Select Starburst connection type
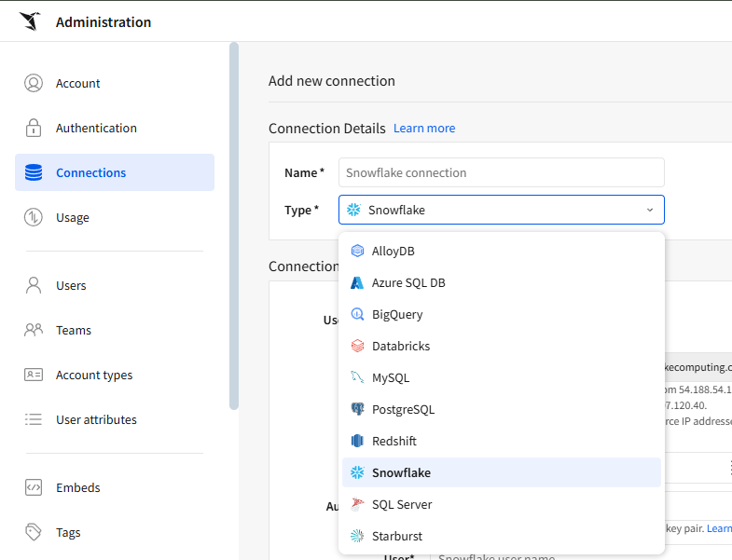The width and height of the screenshot is (732, 560). [x=502, y=536]
